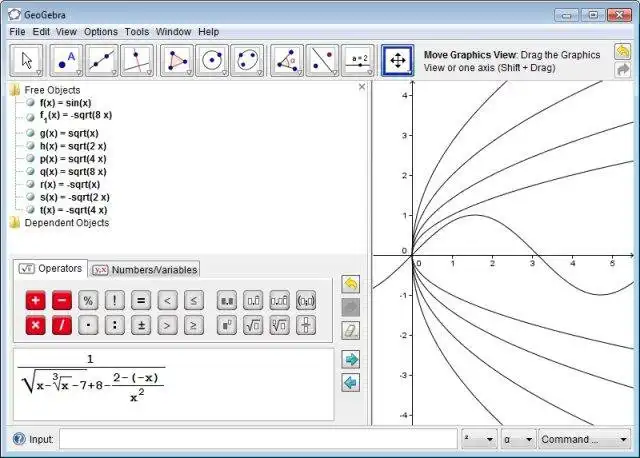This screenshot has height=458, width=640.
Task: Toggle visibility of f(x) = sin(x)
Action: (x=30, y=102)
